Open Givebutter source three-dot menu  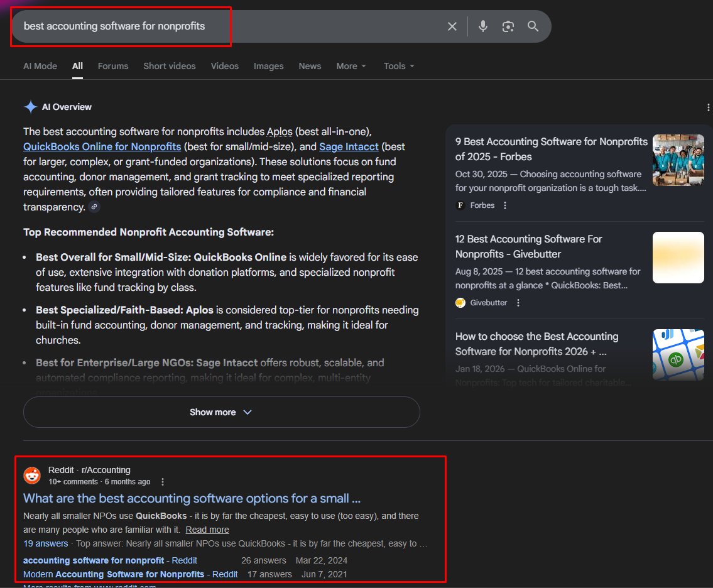coord(518,303)
